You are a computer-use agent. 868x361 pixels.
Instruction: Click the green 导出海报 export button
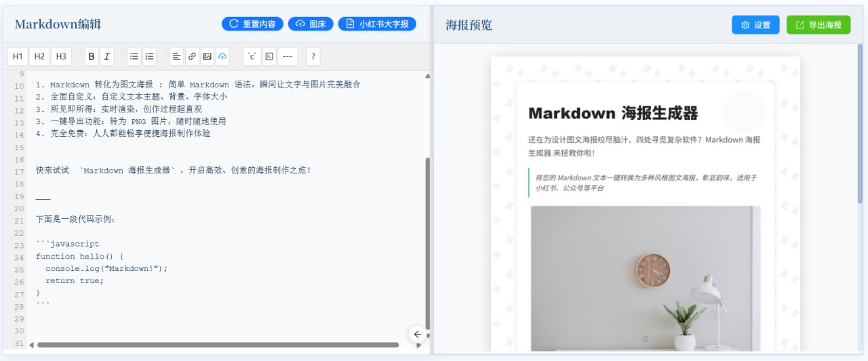point(818,25)
